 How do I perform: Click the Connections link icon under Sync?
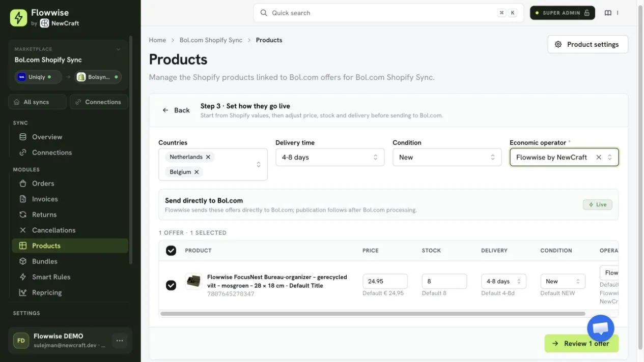coord(23,153)
